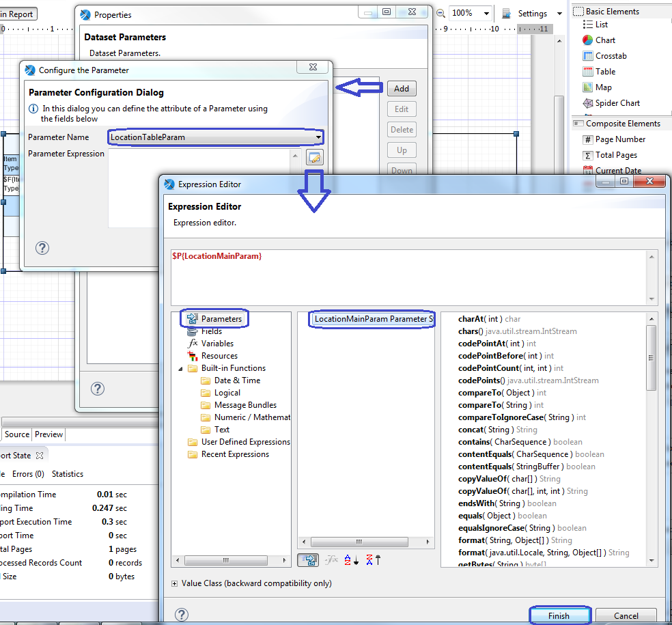Select User Defined Expressions folder
The height and width of the screenshot is (625, 672).
pyautogui.click(x=239, y=442)
